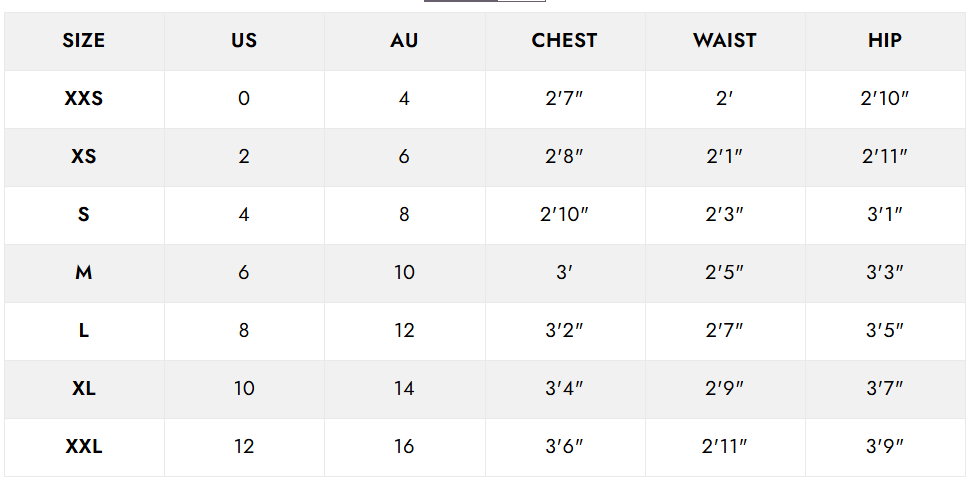
Task: Select the L size row label
Action: (84, 331)
